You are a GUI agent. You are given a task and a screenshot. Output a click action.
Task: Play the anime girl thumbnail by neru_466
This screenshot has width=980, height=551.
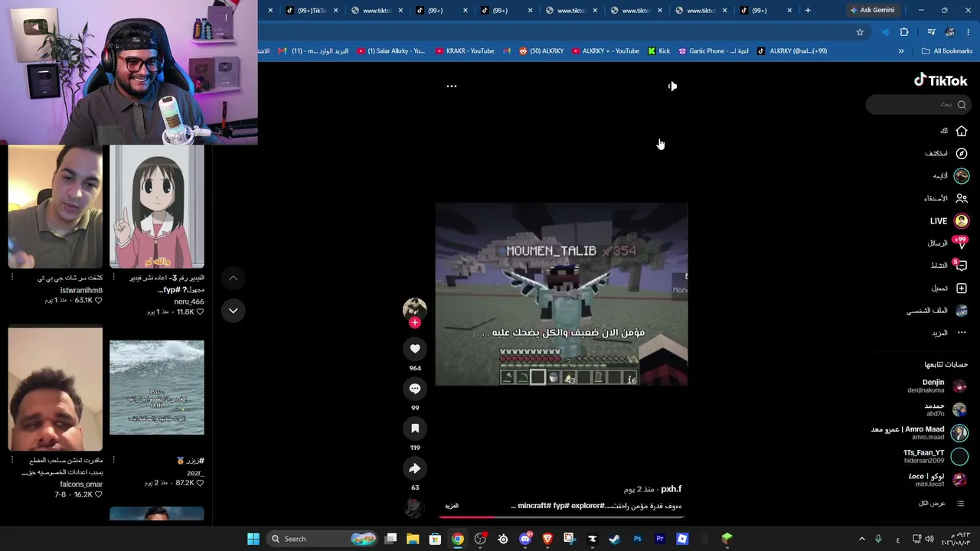[x=157, y=207]
